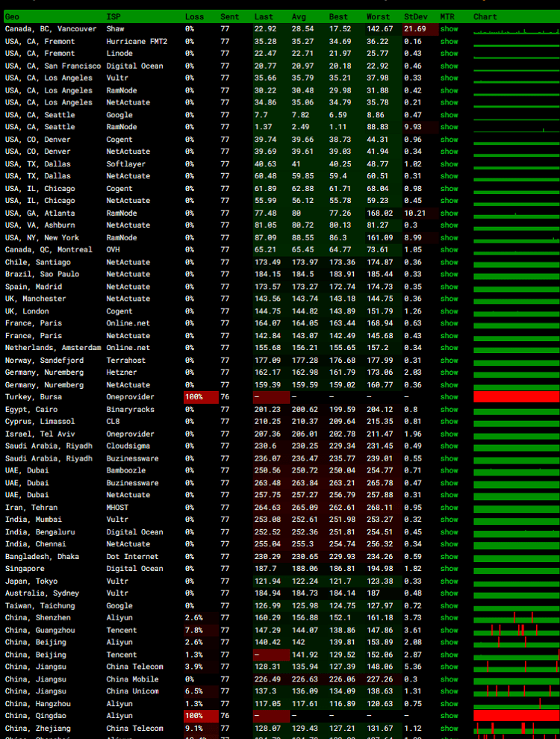
Task: Show MTR for Montreal OVH row
Action: coord(449,250)
